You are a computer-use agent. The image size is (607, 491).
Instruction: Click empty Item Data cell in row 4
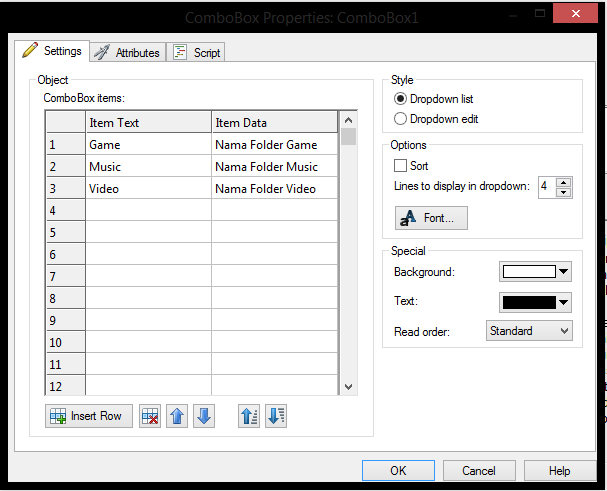click(274, 210)
